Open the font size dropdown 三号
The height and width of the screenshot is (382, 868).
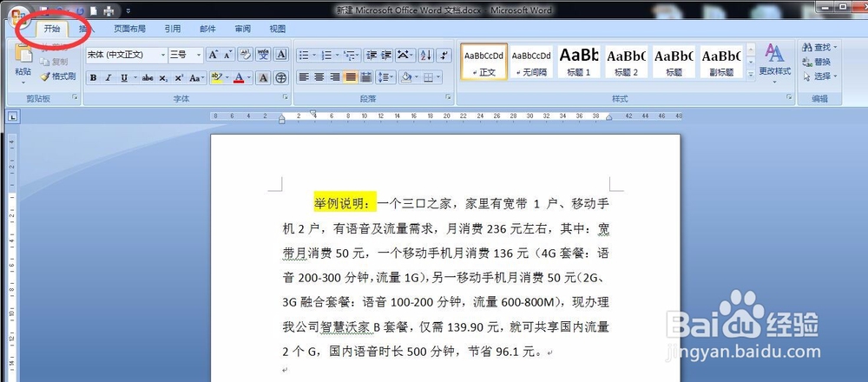pyautogui.click(x=200, y=55)
